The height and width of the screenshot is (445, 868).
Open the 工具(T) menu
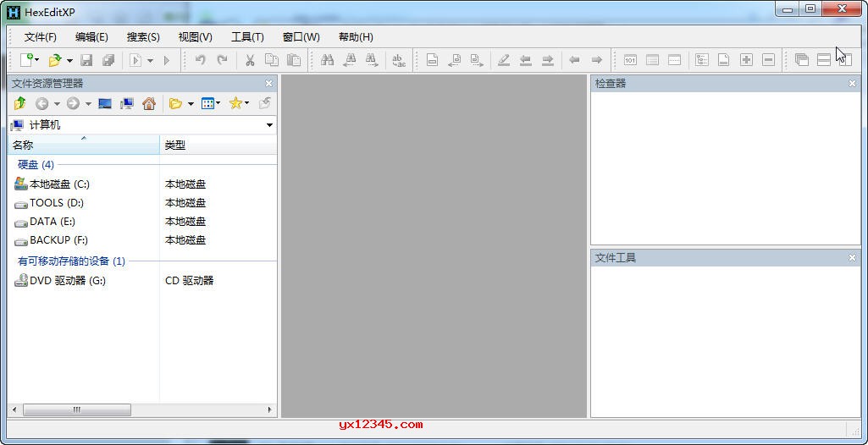[247, 37]
